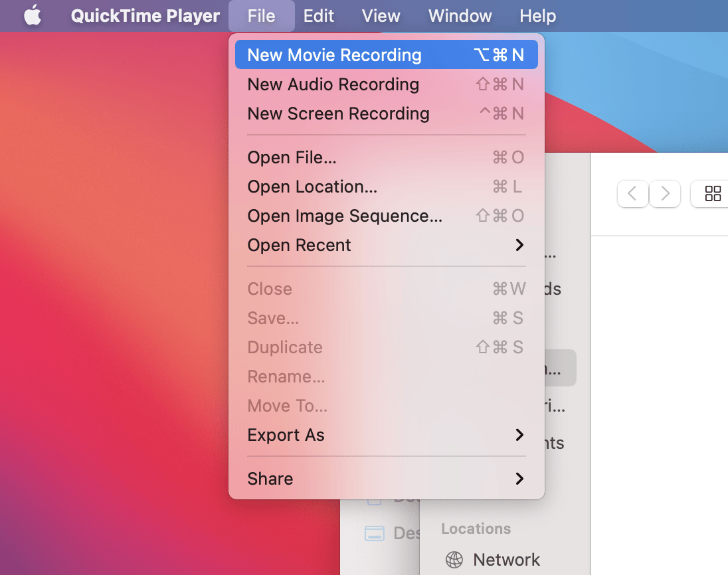The height and width of the screenshot is (575, 728).
Task: Go back in Finder window
Action: click(x=632, y=193)
